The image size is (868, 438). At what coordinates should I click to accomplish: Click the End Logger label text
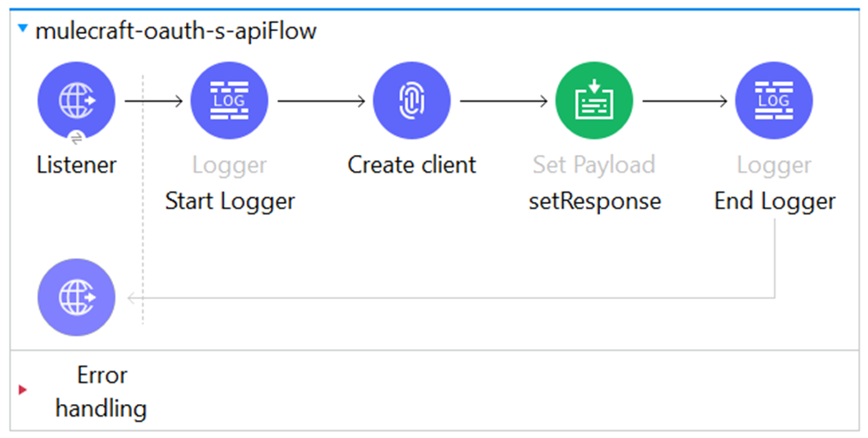[775, 201]
